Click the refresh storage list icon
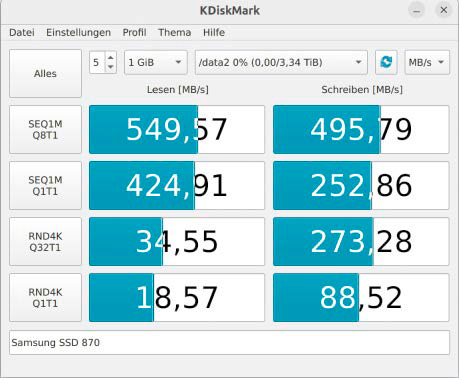The image size is (459, 378). coord(386,62)
